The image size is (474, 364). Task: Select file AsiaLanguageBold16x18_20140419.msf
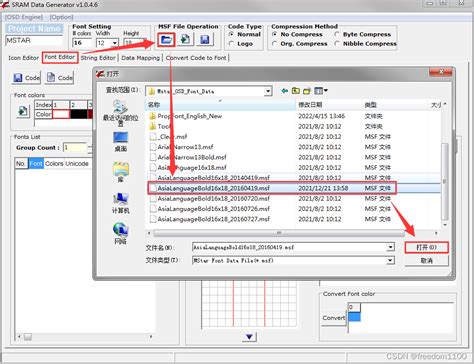click(210, 178)
